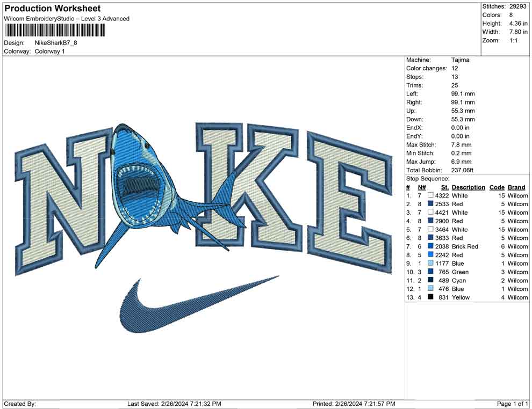Click the Description column header
This screenshot has width=532, height=409.
(468, 187)
